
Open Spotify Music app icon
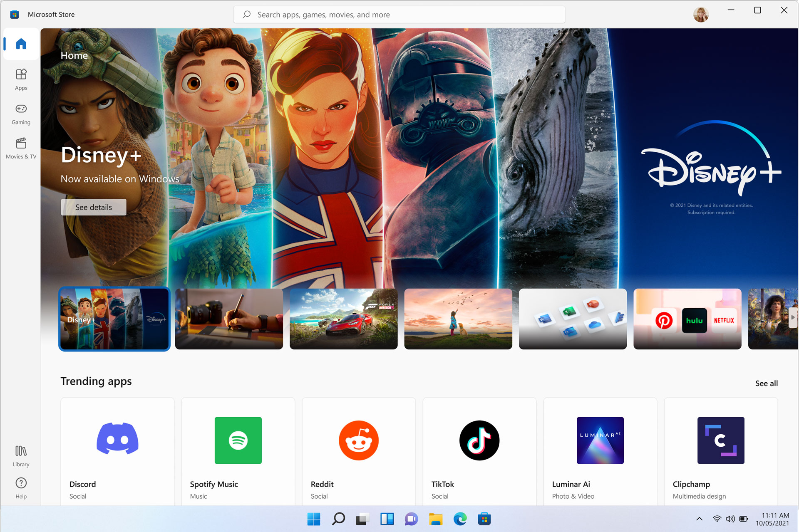(x=238, y=439)
